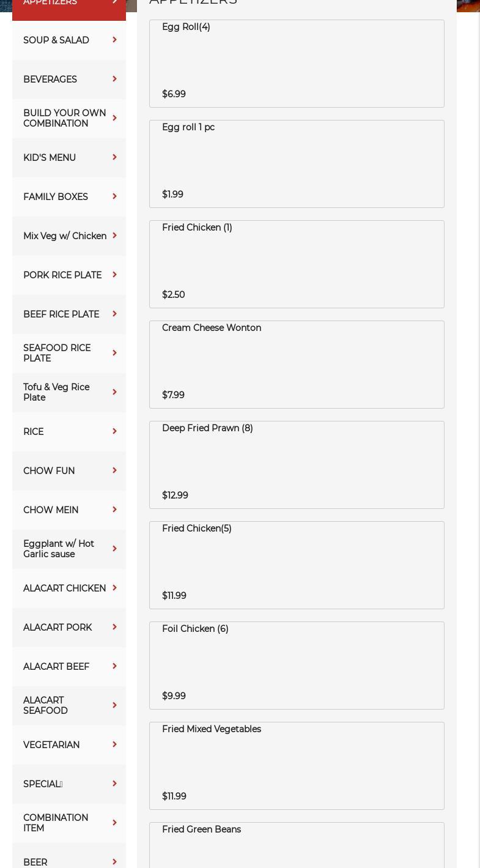Viewport: 480px width, 868px height.
Task: Expand the Eggplant w/ Hot Garlic sauce category
Action: click(x=59, y=549)
